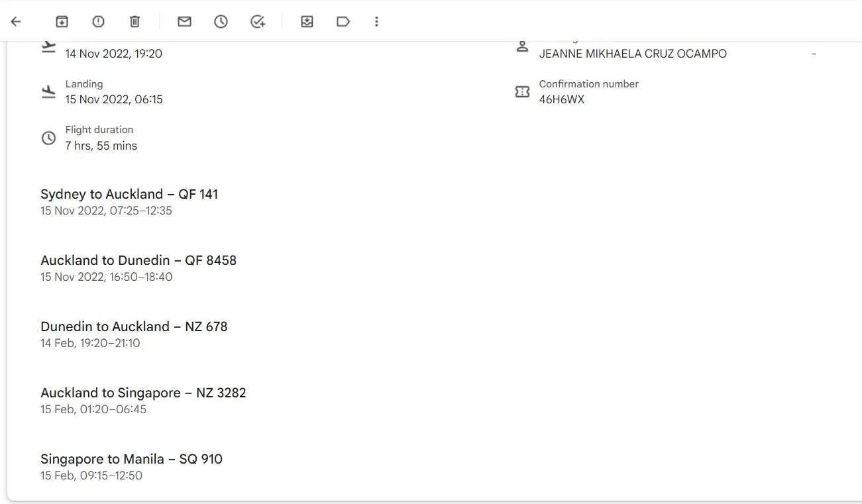Go back to inbox with arrow

16,22
